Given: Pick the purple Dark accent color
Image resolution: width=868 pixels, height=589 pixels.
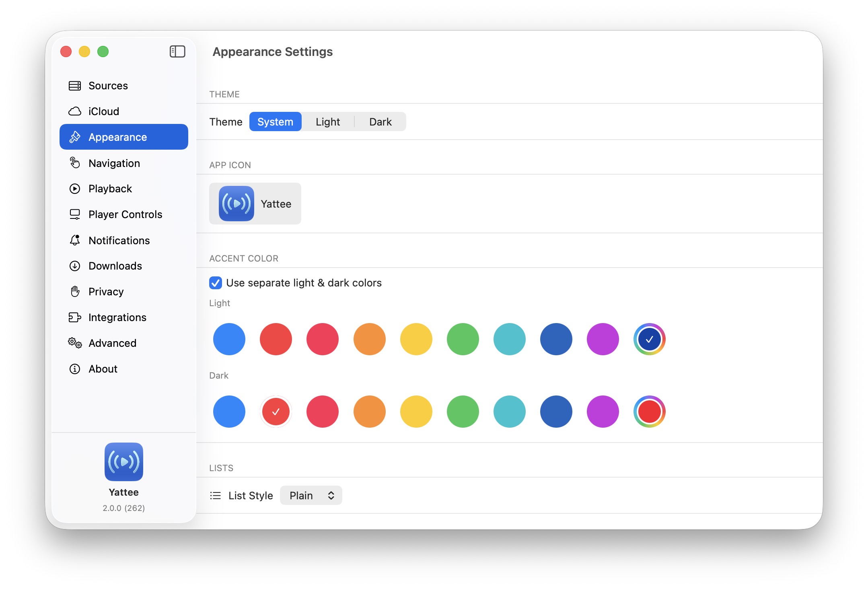Looking at the screenshot, I should tap(603, 412).
